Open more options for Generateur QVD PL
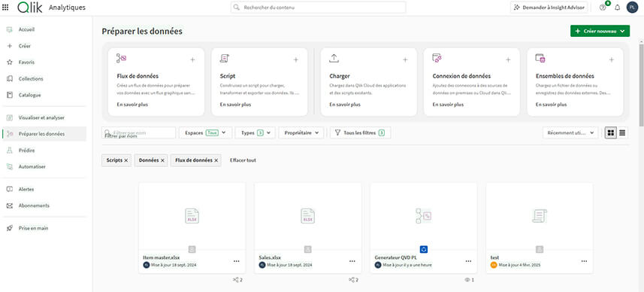Viewport: 644px width, 292px height. tap(468, 261)
